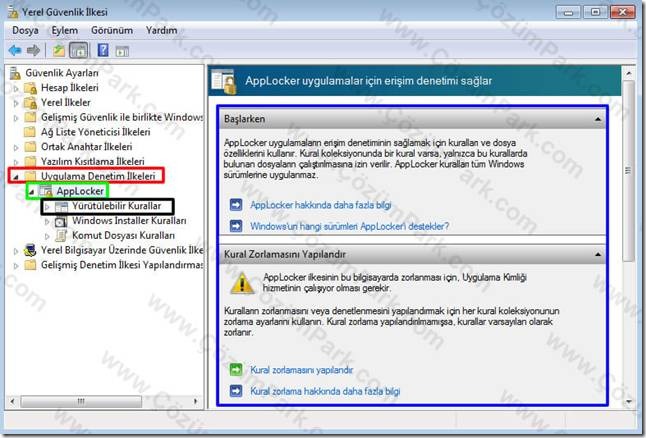Image resolution: width=646 pixels, height=438 pixels.
Task: Open the Yardım menu
Action: (162, 30)
